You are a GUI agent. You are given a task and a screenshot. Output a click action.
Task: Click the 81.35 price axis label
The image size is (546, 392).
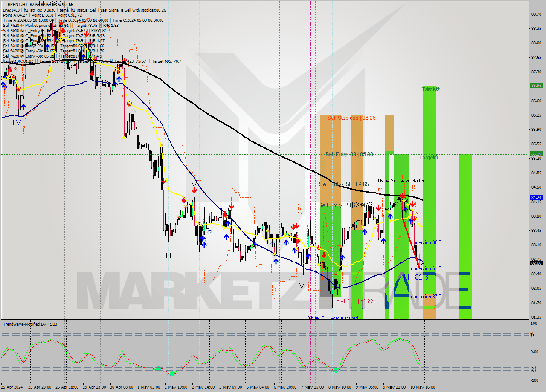pyautogui.click(x=536, y=317)
